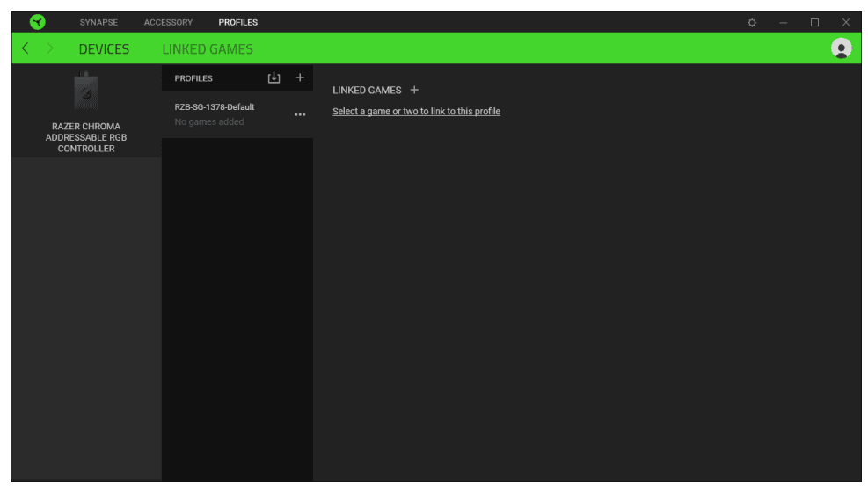
Task: Open the user account avatar
Action: coord(842,49)
